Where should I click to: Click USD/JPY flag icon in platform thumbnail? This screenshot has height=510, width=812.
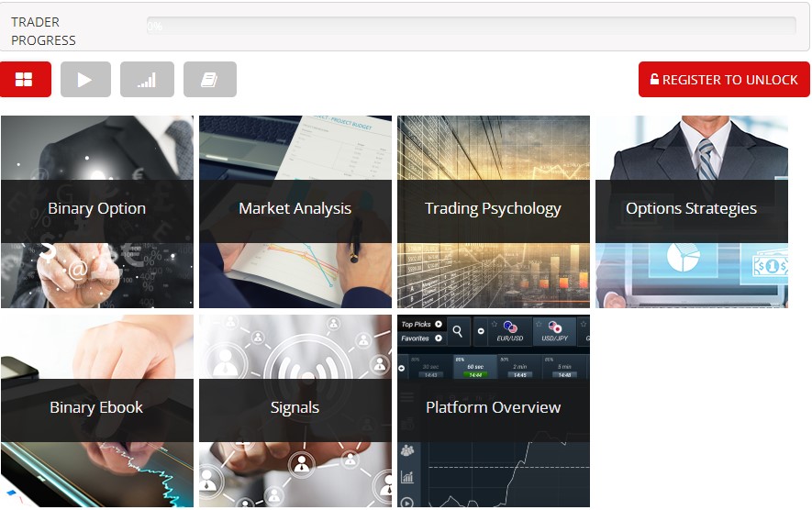click(554, 327)
